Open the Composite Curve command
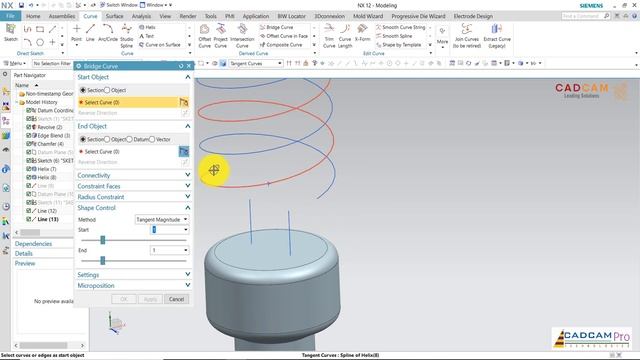The height and width of the screenshot is (360, 640). (281, 45)
